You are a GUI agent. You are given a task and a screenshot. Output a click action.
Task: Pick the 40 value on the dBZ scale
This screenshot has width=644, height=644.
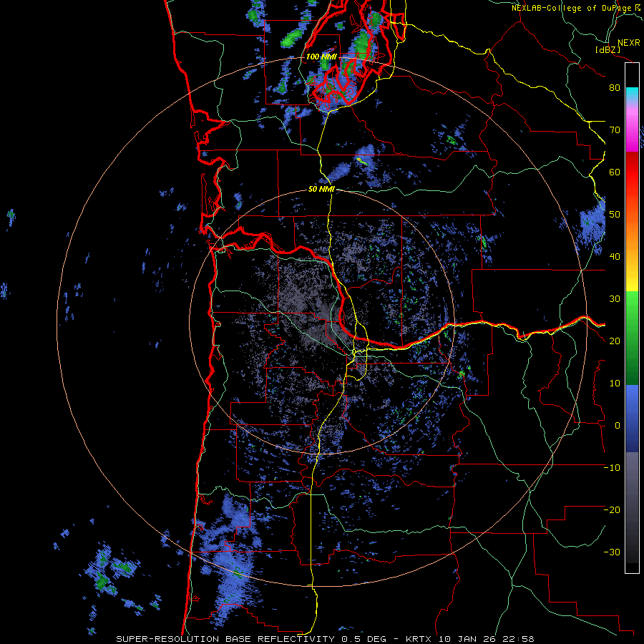pyautogui.click(x=615, y=257)
